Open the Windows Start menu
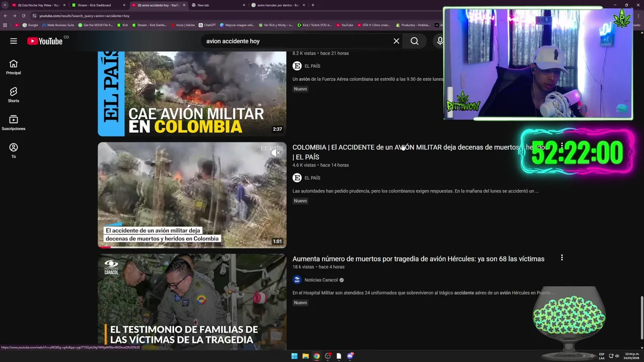 (294, 356)
